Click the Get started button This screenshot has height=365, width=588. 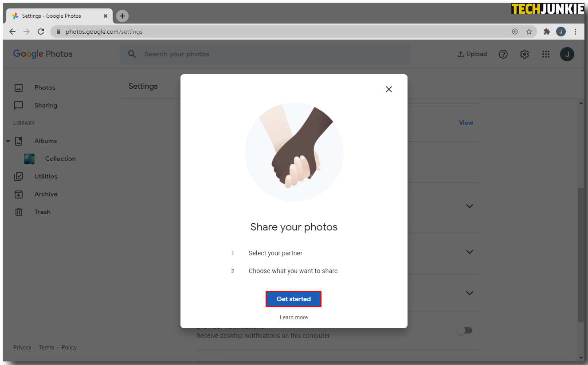(x=293, y=299)
